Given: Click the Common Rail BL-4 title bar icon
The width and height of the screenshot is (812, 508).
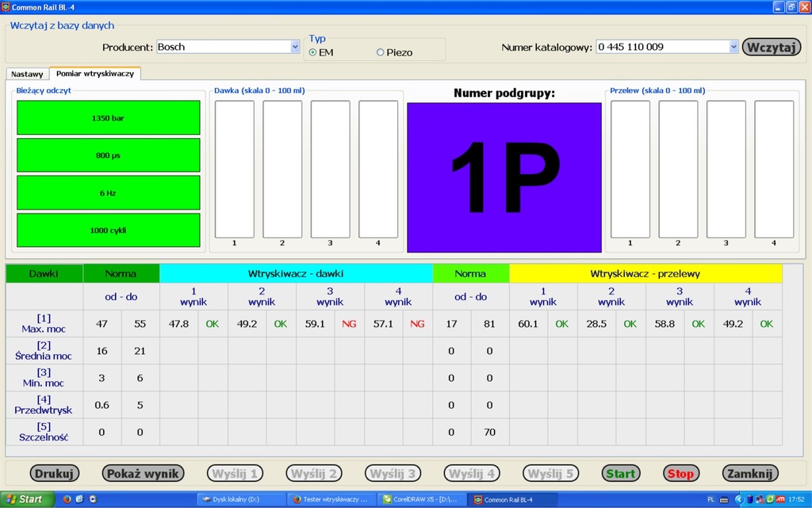Looking at the screenshot, I should tap(6, 6).
